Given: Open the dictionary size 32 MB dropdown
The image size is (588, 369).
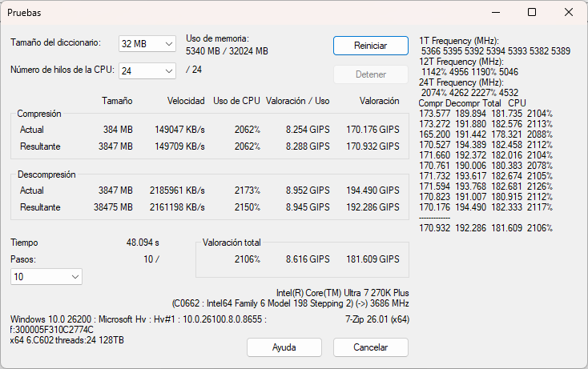Looking at the screenshot, I should [147, 44].
